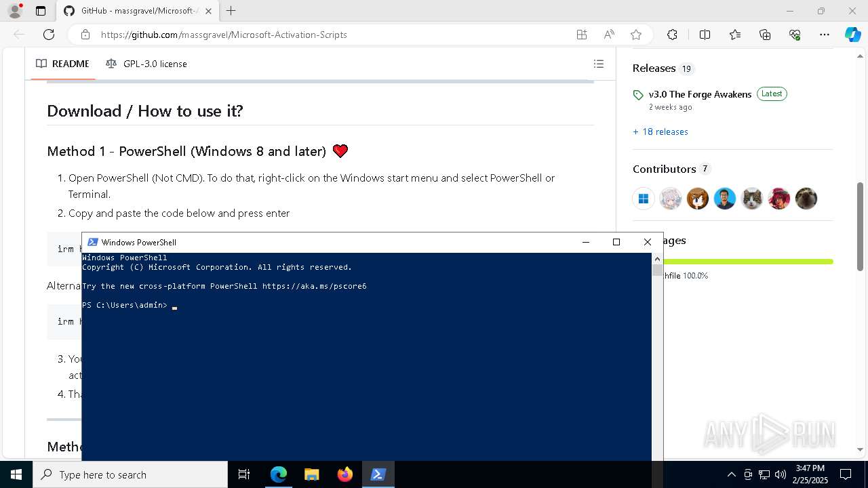Maximize the Windows PowerShell window
This screenshot has height=488, width=868.
click(616, 242)
